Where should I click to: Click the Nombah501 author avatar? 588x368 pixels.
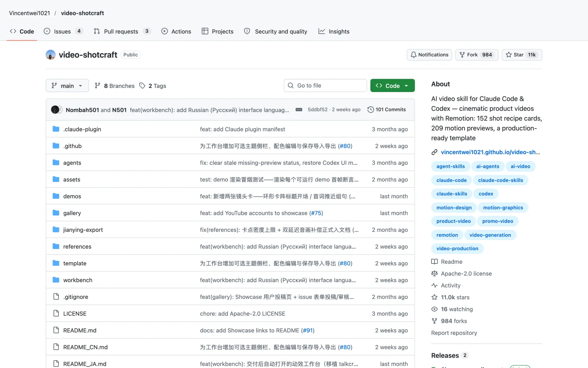pyautogui.click(x=55, y=110)
